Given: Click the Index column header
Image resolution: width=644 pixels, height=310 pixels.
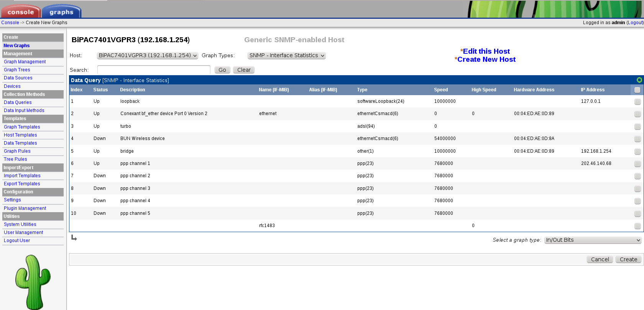Looking at the screenshot, I should [x=77, y=90].
